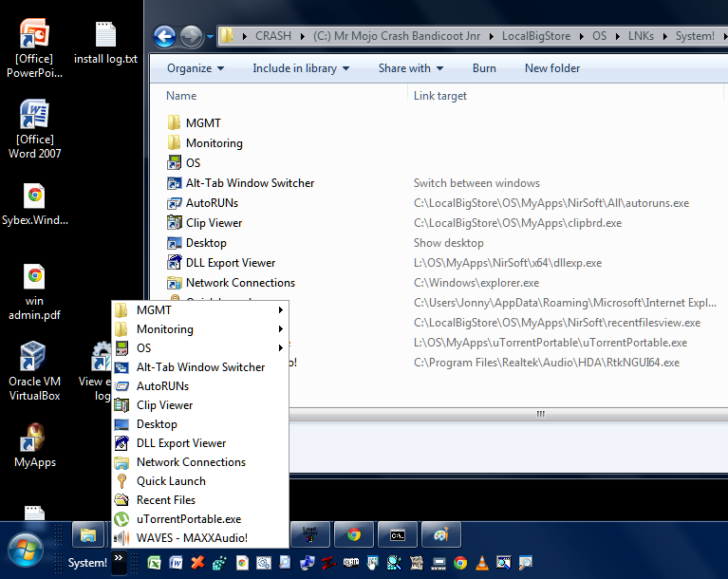Viewport: 728px width, 579px height.
Task: Select AutoRUNs in the Explorer list
Action: tap(202, 203)
